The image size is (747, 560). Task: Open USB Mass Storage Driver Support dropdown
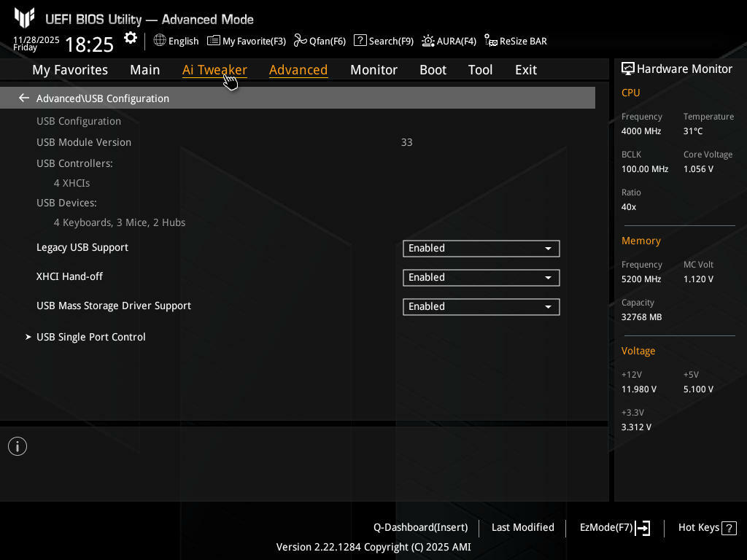(481, 307)
